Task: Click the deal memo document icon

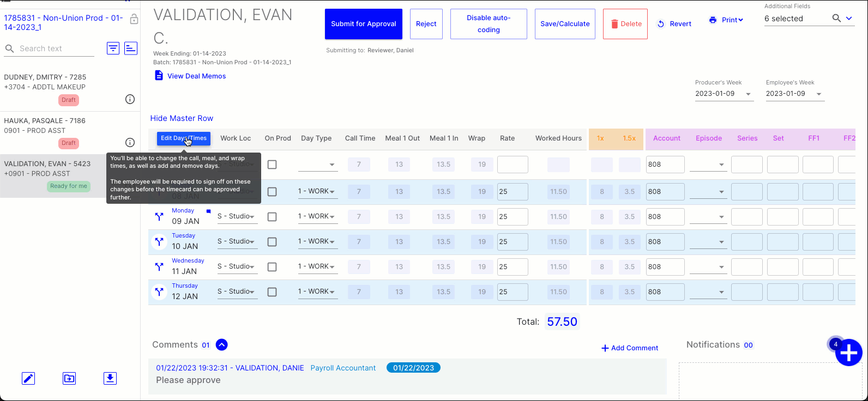Action: coord(159,76)
